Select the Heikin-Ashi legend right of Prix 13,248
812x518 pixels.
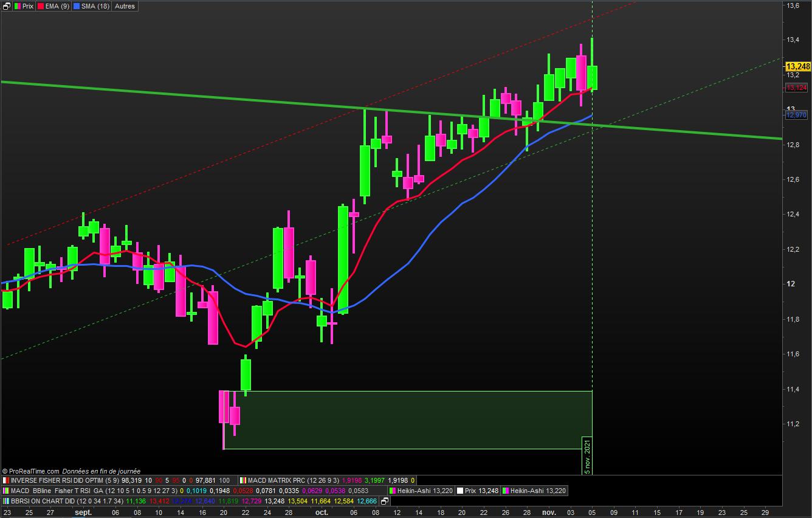[534, 491]
